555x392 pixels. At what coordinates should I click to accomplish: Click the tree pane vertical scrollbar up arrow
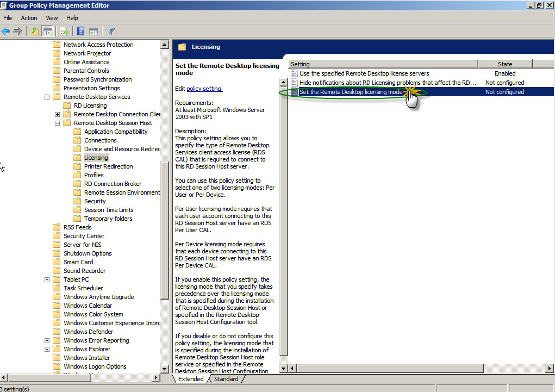165,45
